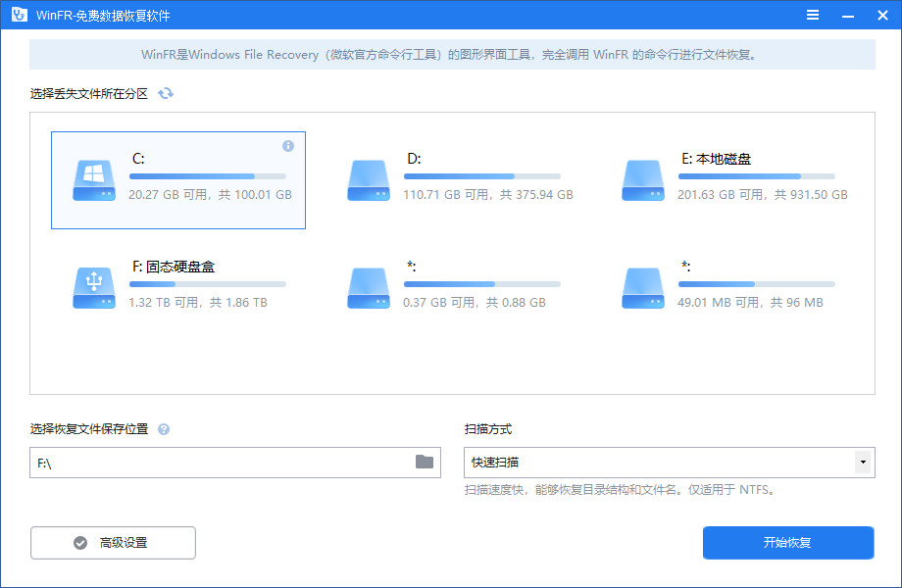The width and height of the screenshot is (902, 588).
Task: Click the scan description text mentioning NTFS
Action: pyautogui.click(x=620, y=490)
